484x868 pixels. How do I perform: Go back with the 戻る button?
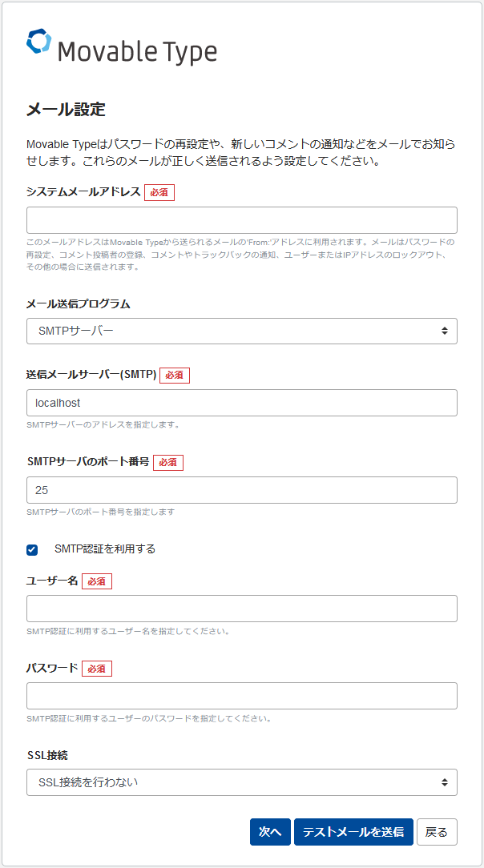(x=437, y=832)
